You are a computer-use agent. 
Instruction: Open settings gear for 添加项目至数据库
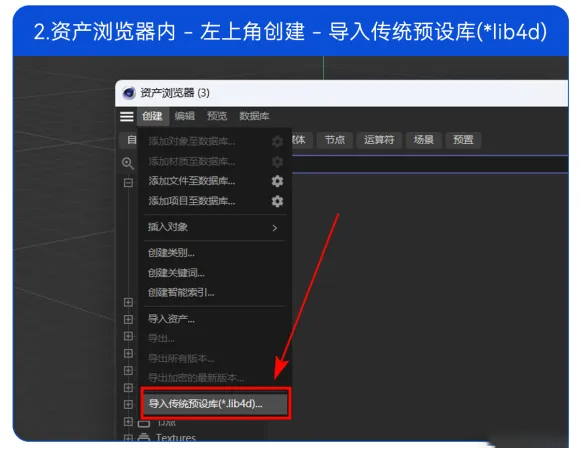(x=277, y=201)
